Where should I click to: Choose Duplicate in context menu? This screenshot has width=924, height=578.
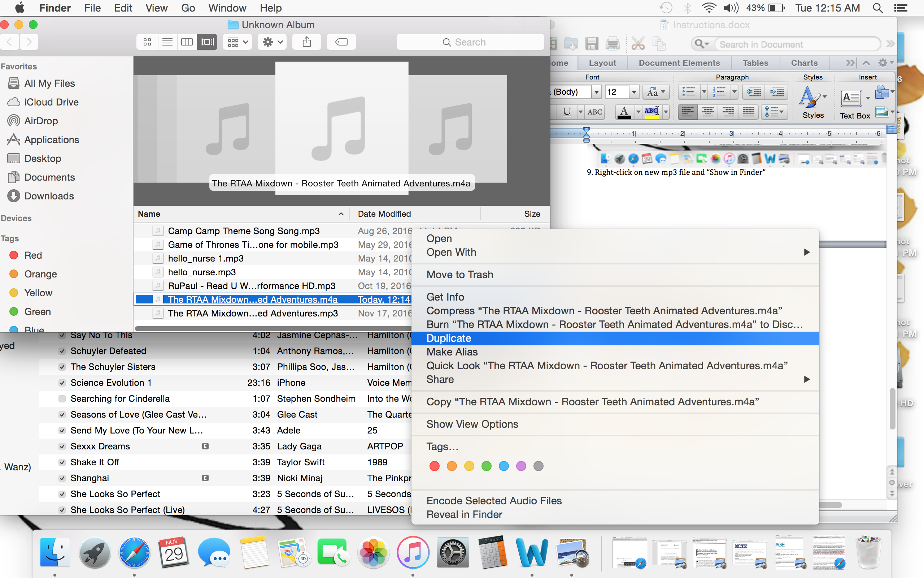(615, 338)
